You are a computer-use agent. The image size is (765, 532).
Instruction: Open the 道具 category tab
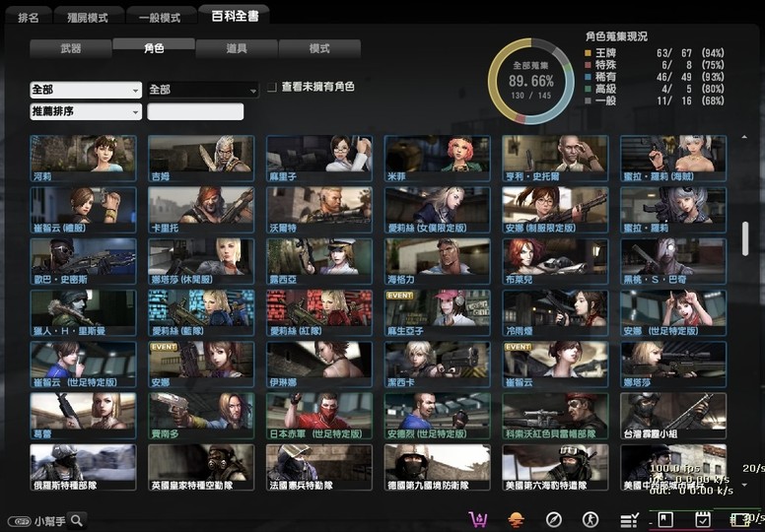pyautogui.click(x=237, y=48)
